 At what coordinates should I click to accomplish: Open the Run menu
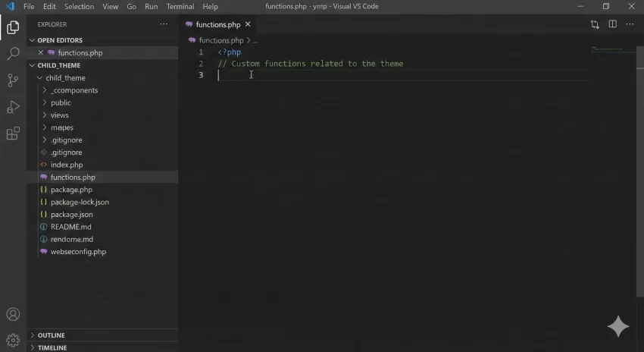click(151, 7)
